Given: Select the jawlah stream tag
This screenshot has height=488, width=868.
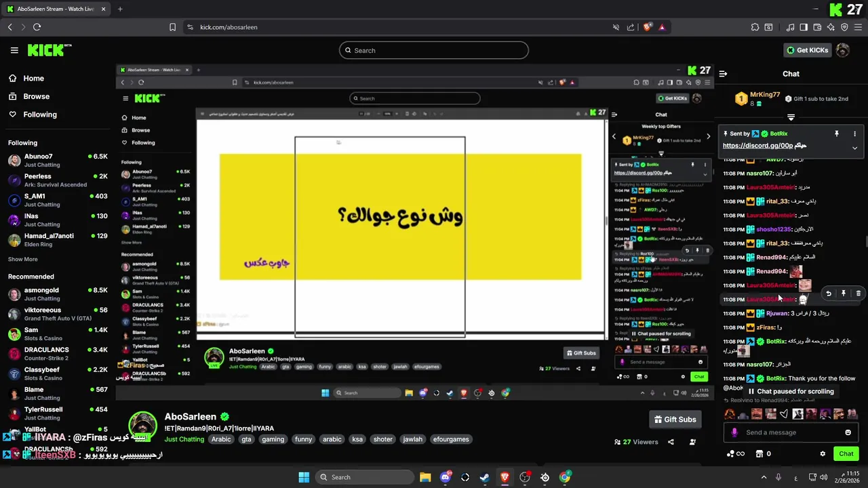Looking at the screenshot, I should click(412, 439).
